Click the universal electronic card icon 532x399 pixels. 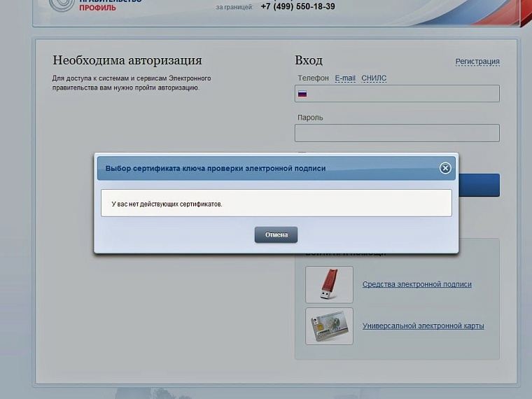[329, 326]
